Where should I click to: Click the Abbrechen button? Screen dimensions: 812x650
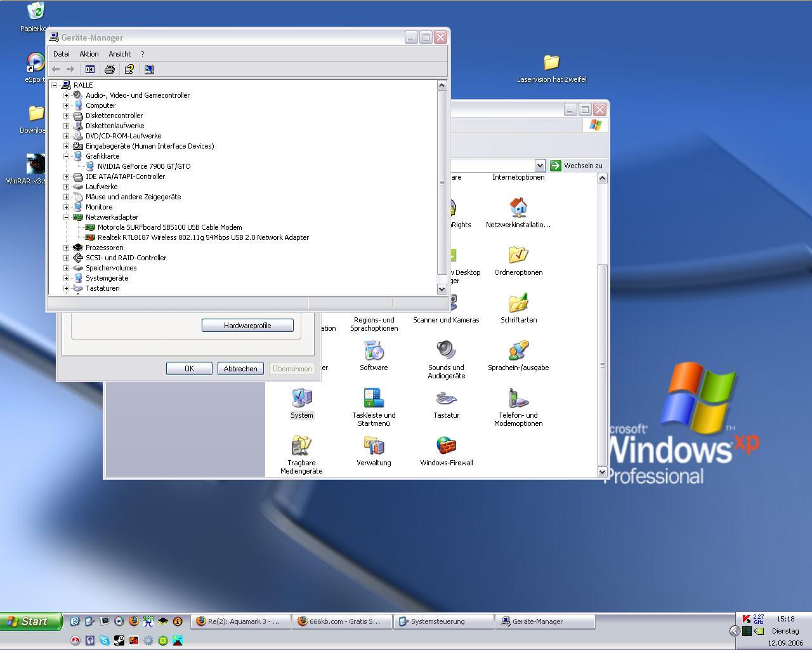240,369
